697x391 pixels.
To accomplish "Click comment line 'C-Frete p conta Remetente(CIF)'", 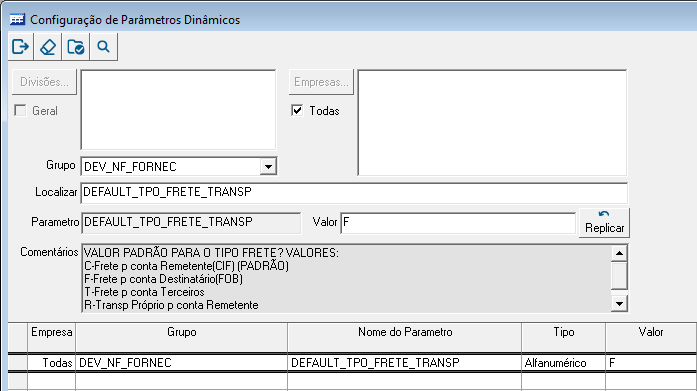I will [x=159, y=266].
